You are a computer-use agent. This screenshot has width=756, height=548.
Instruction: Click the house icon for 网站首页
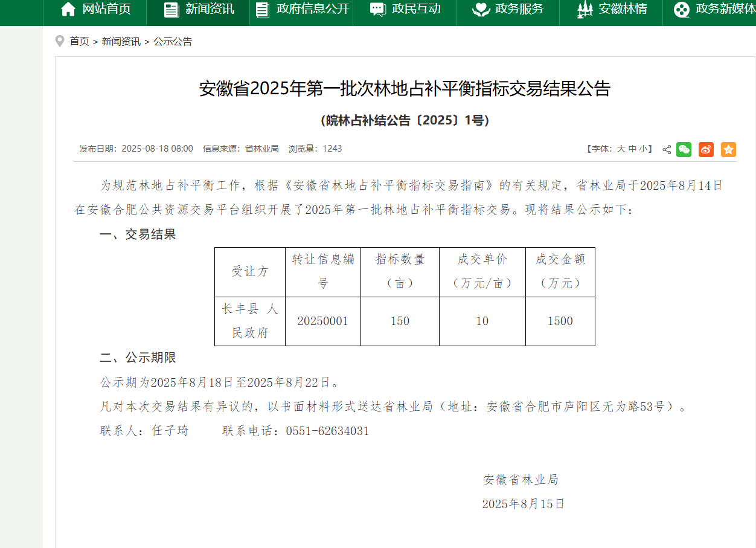tap(68, 9)
